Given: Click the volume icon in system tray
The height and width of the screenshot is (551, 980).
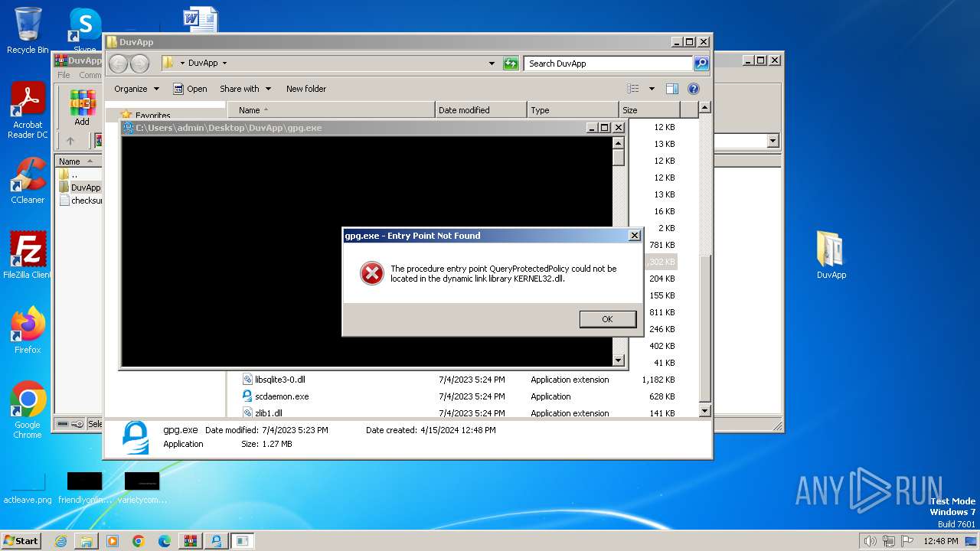Looking at the screenshot, I should [x=870, y=541].
